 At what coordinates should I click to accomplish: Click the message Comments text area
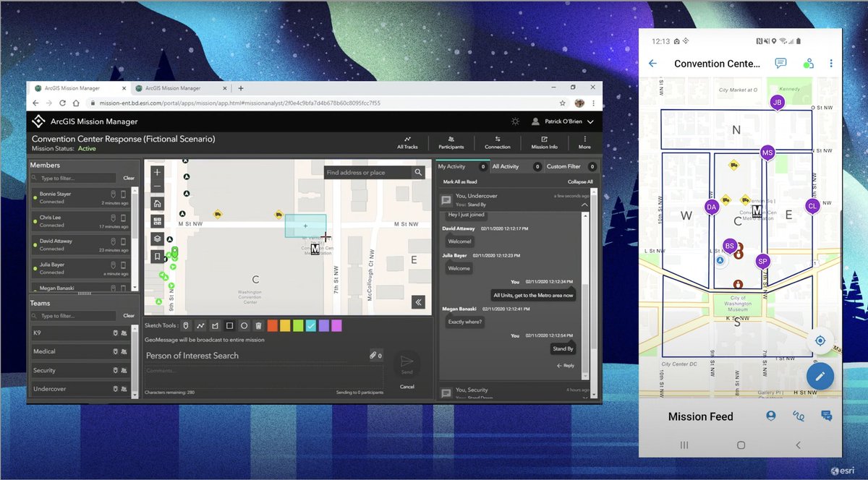point(264,376)
